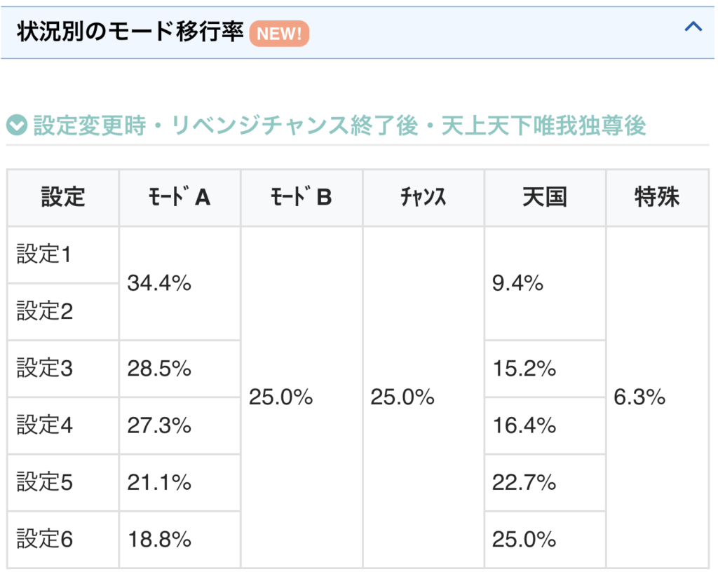The width and height of the screenshot is (718, 588).
Task: Open the 設定変更時・リベンジチャンス終了後 heading text
Action: 339,126
